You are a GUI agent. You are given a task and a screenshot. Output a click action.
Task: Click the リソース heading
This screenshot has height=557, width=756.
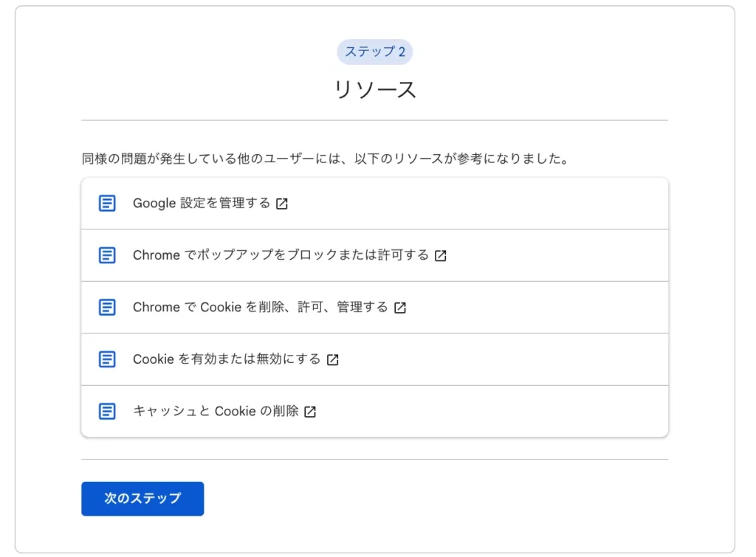(374, 90)
